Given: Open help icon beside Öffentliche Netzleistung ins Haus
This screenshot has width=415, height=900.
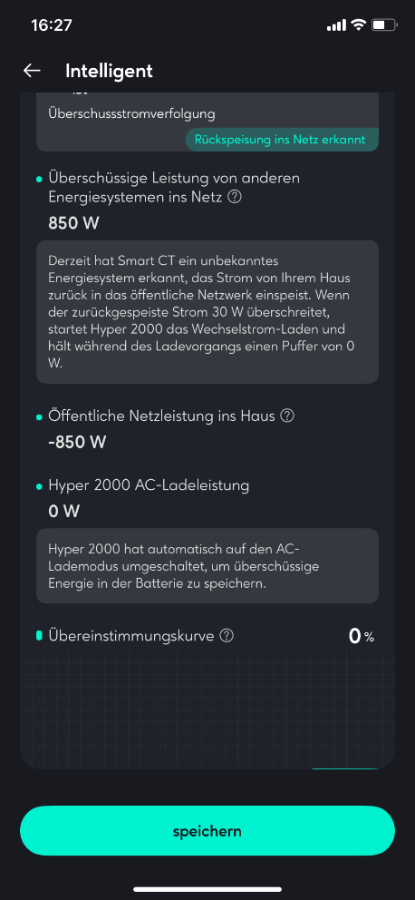Looking at the screenshot, I should coord(287,416).
